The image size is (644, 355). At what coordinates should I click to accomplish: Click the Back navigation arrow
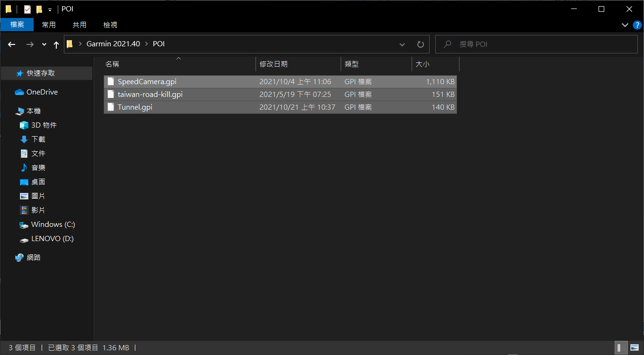click(11, 44)
